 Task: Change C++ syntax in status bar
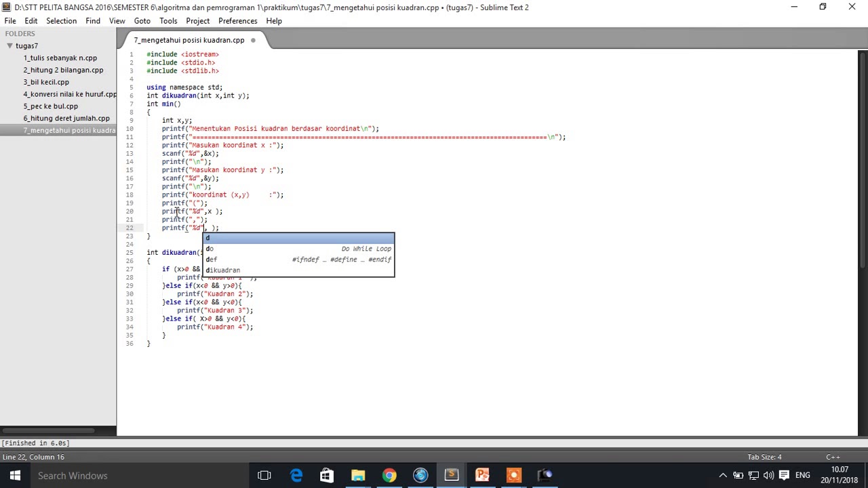833,457
